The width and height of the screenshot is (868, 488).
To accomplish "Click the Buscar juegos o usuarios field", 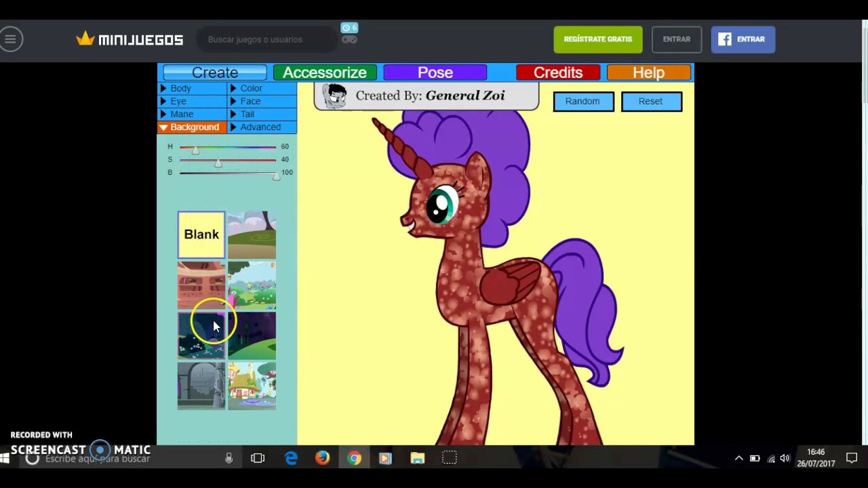I will [267, 39].
